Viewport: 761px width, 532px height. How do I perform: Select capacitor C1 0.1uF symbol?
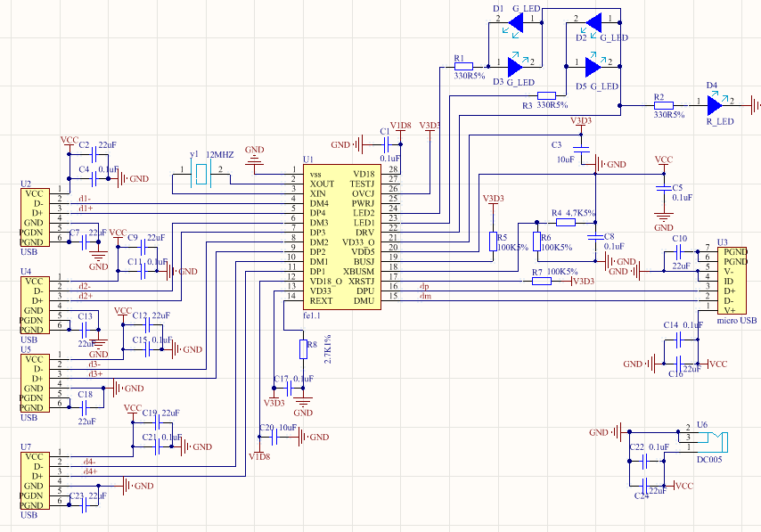pos(387,144)
